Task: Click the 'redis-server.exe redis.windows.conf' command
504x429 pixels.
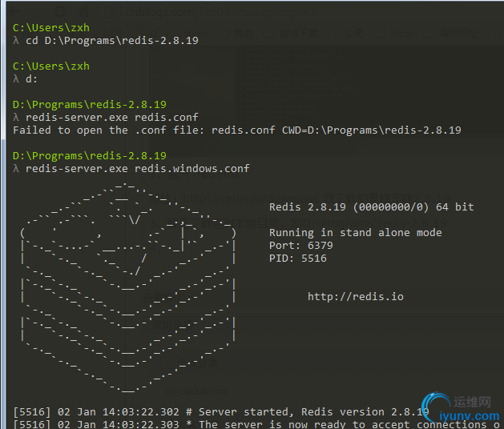Action: click(138, 169)
